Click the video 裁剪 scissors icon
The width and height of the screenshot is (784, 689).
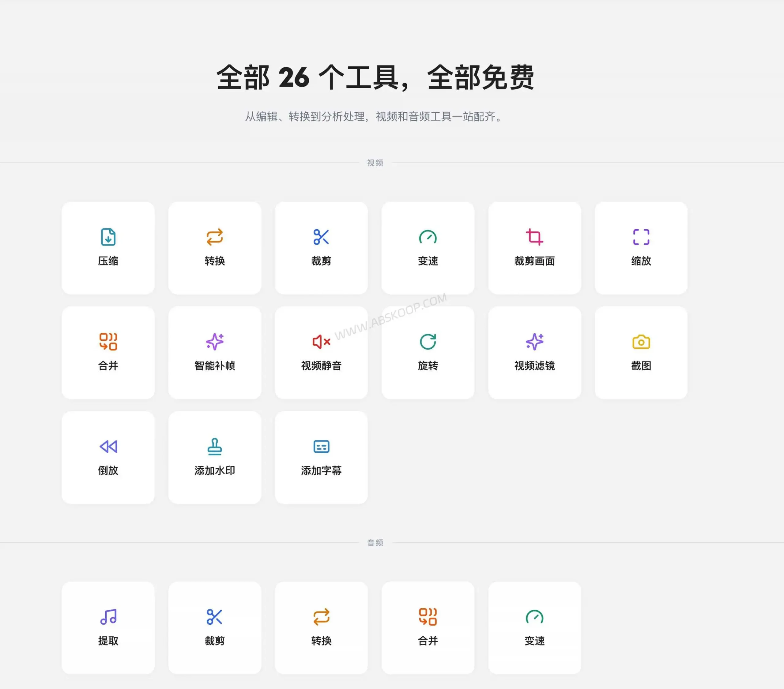(x=321, y=237)
